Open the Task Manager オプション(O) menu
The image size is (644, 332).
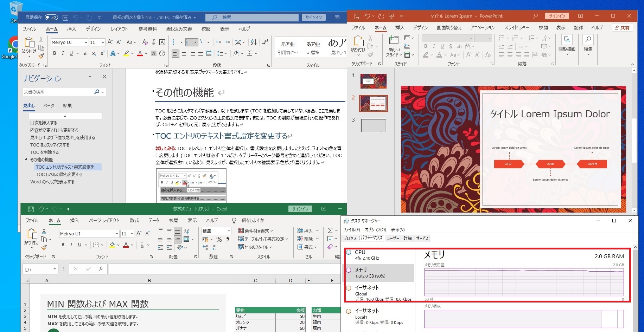click(375, 229)
